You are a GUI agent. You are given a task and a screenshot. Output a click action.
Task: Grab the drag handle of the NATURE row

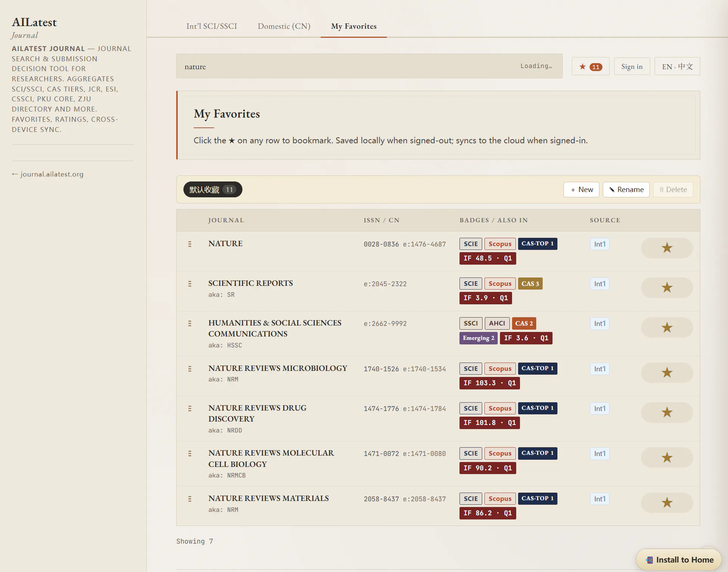coord(189,244)
